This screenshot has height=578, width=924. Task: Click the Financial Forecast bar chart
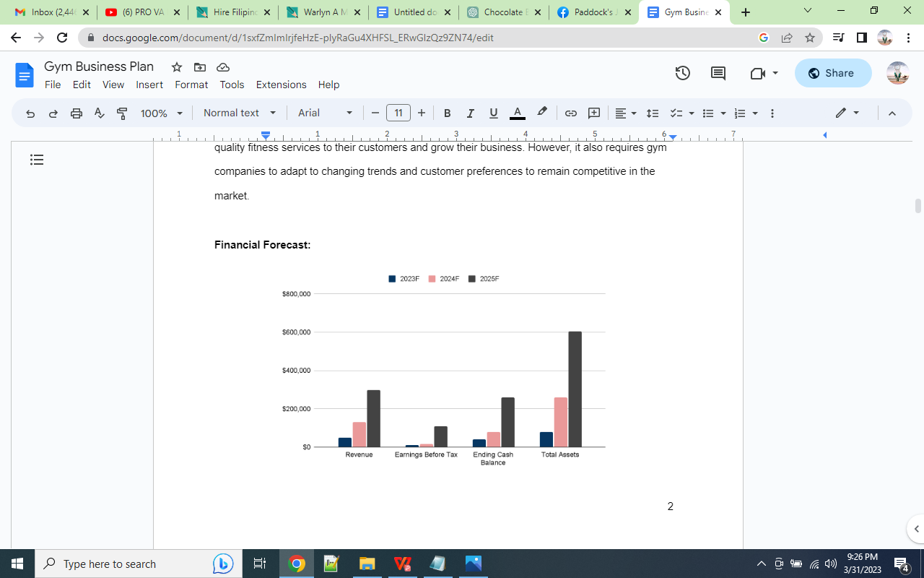click(x=443, y=370)
